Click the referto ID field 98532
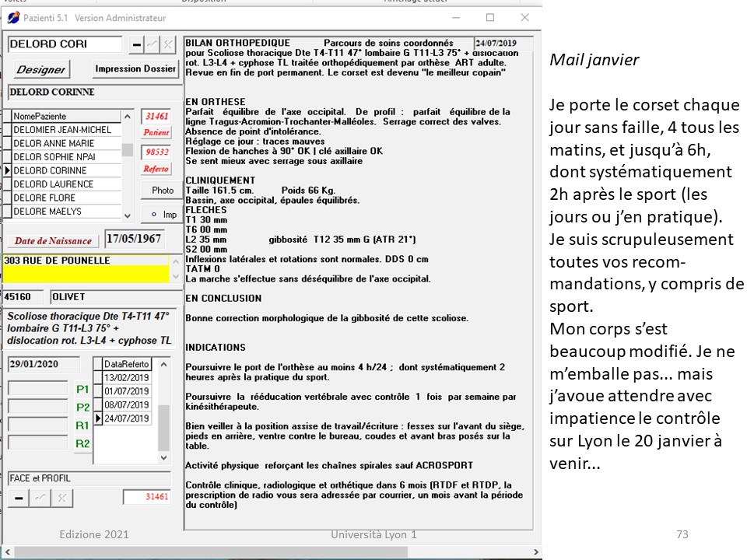The width and height of the screenshot is (747, 560). pyautogui.click(x=156, y=152)
